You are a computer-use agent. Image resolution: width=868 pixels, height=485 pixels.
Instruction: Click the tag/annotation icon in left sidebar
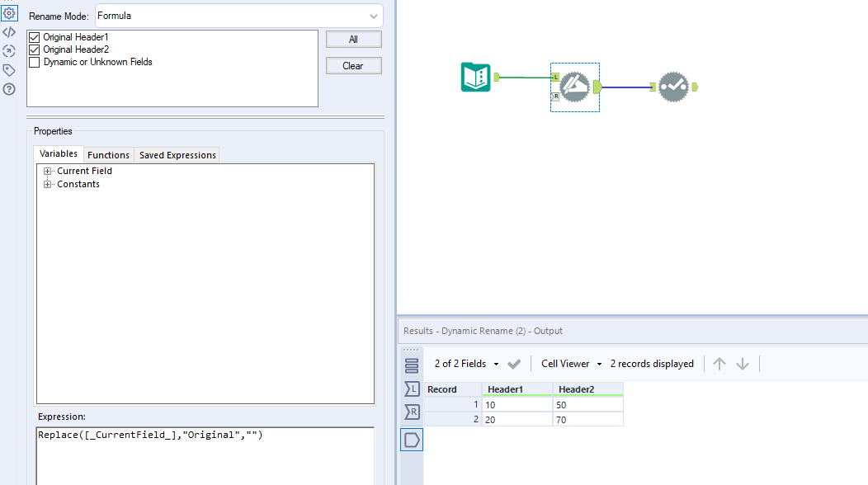(9, 69)
